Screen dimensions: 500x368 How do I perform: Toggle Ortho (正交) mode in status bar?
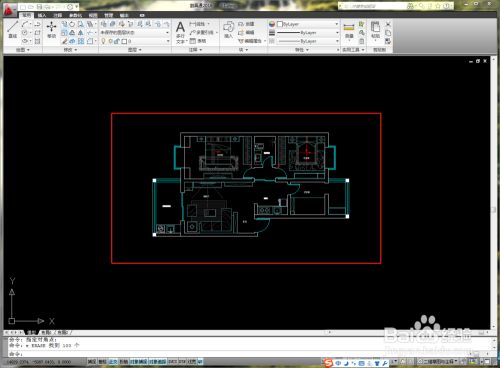tap(113, 362)
